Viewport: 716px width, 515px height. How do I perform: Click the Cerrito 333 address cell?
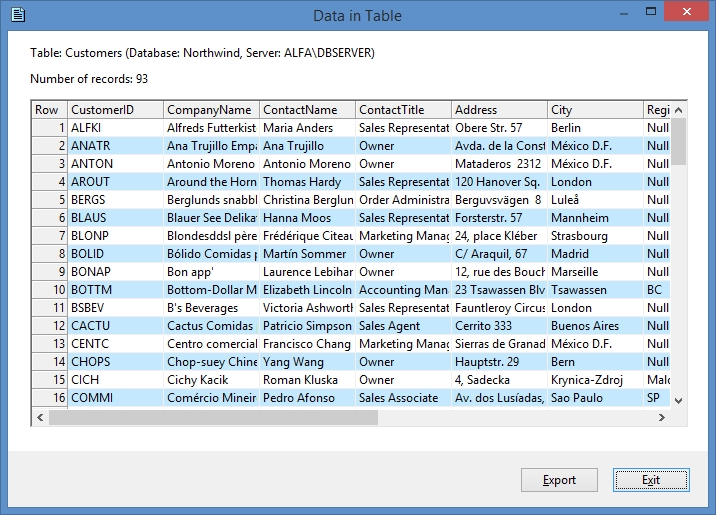(499, 326)
